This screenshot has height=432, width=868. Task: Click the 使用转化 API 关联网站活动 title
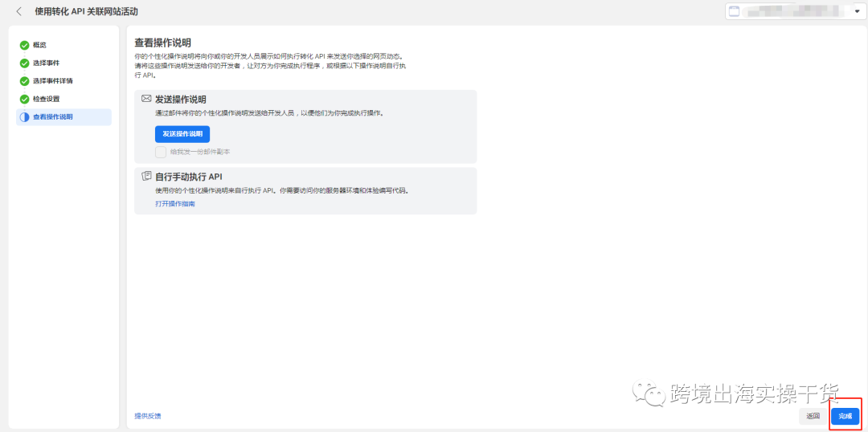(86, 11)
